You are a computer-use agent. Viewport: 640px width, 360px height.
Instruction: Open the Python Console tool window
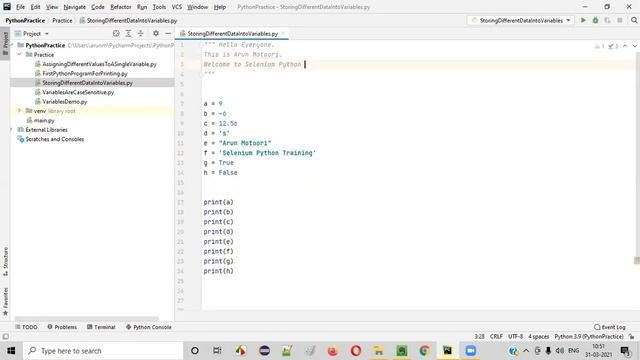(x=149, y=327)
